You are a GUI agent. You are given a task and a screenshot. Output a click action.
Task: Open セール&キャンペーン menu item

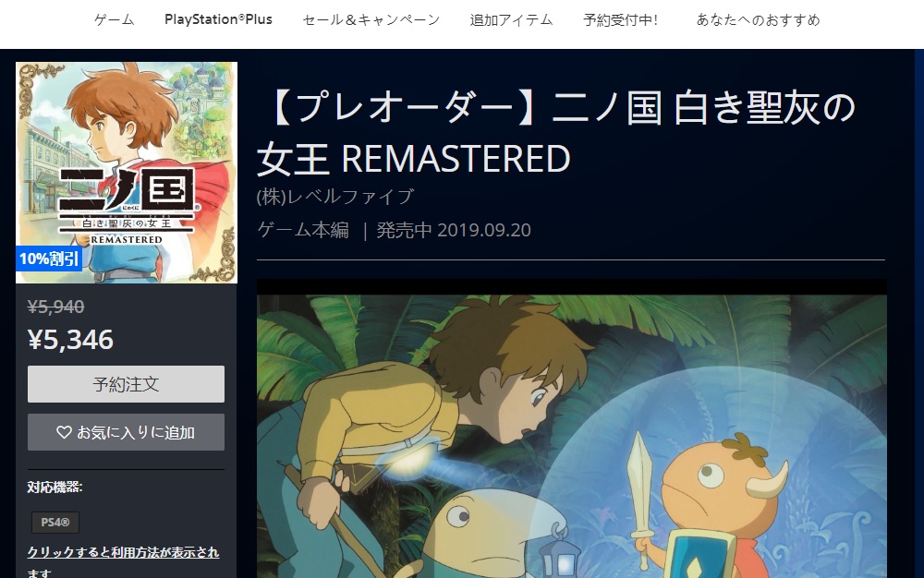click(x=371, y=20)
